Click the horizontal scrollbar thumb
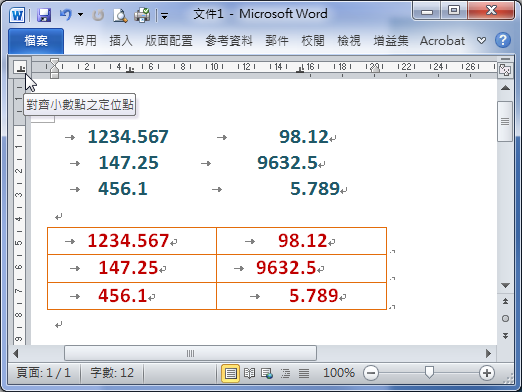This screenshot has height=392, width=522. (x=190, y=353)
